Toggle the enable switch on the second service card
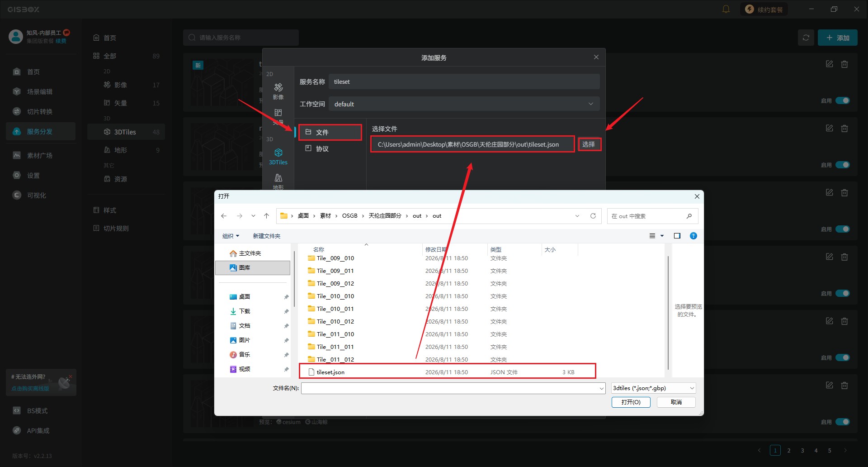 coord(843,165)
